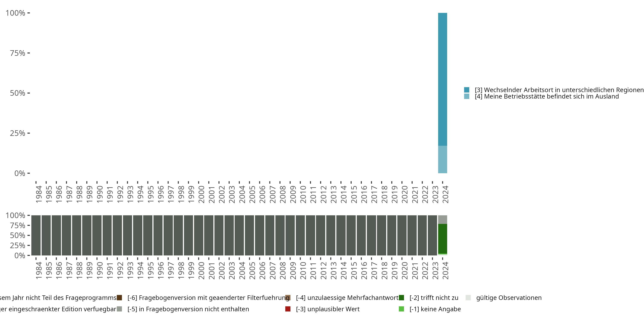Click the [-2] trifft nicht zu green swatch
The image size is (644, 322).
[401, 298]
